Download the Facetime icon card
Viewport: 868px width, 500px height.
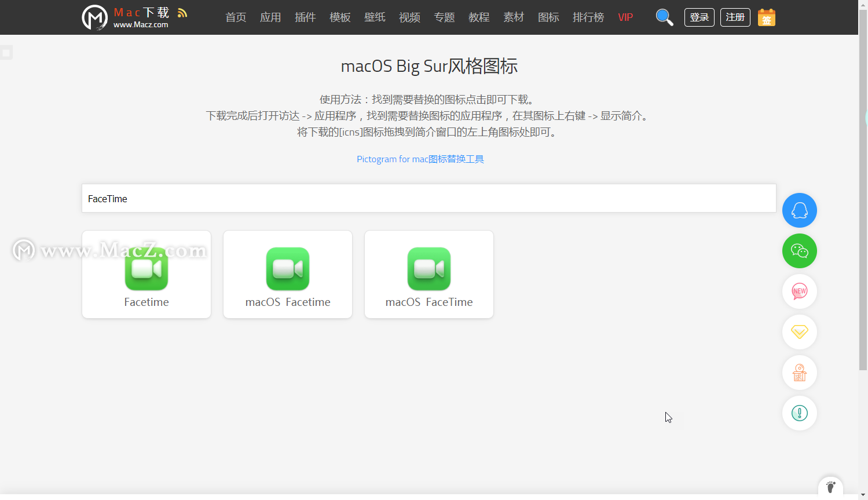point(147,275)
